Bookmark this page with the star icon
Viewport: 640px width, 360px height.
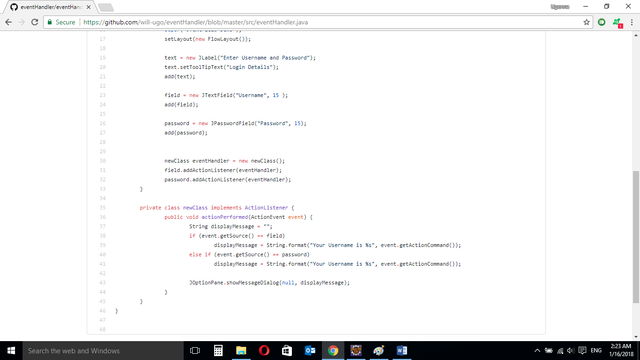(587, 22)
